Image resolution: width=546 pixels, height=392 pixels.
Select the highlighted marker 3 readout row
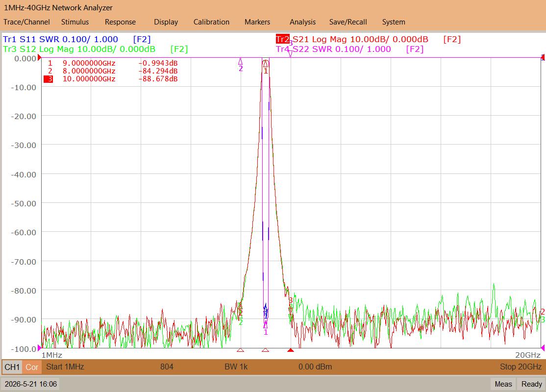tap(111, 79)
